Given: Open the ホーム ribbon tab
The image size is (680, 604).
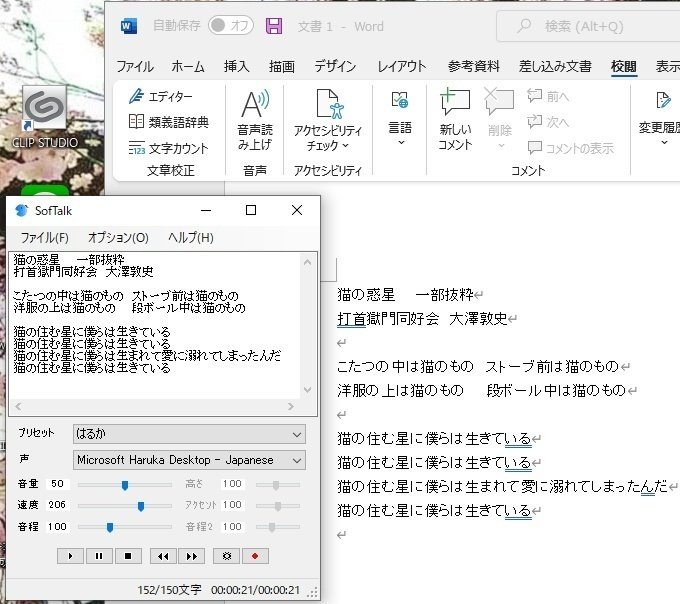Looking at the screenshot, I should point(188,66).
